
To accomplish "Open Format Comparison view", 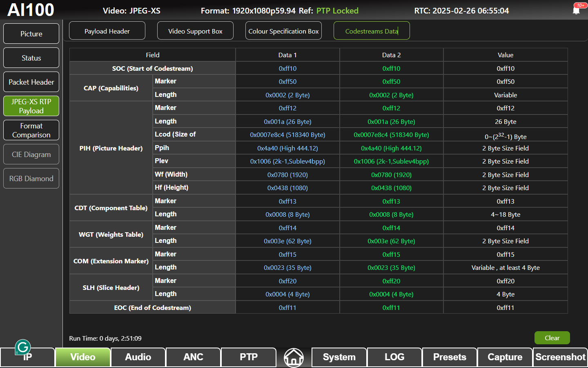I will 31,130.
